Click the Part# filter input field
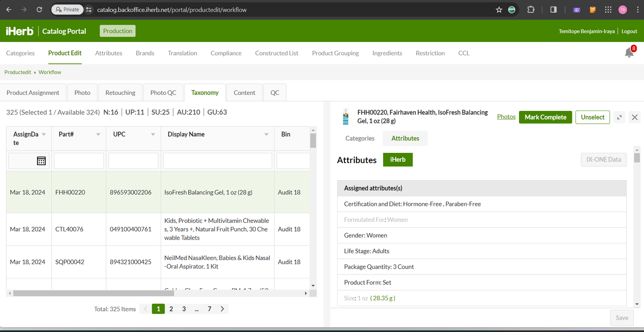The width and height of the screenshot is (644, 332). pos(79,161)
